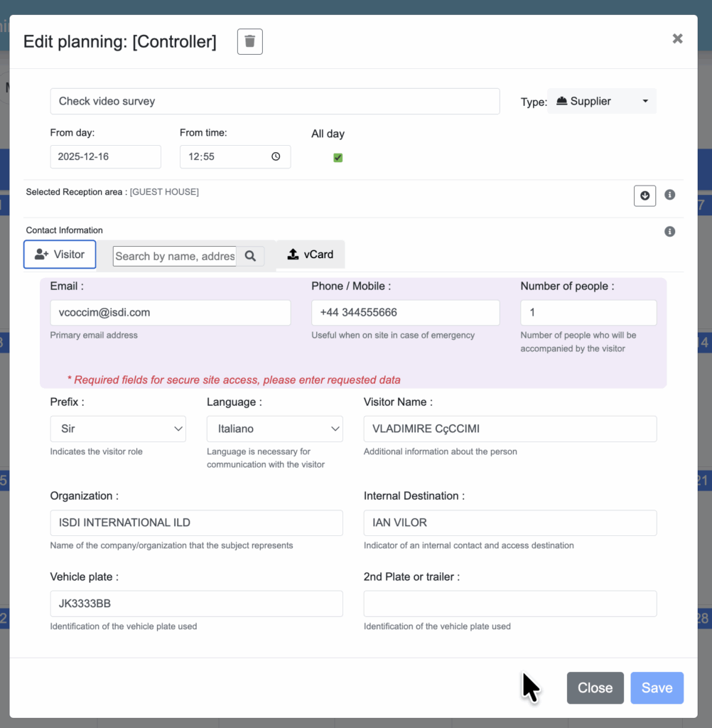Focus the Vehicle plate field
The image size is (712, 728).
click(196, 604)
